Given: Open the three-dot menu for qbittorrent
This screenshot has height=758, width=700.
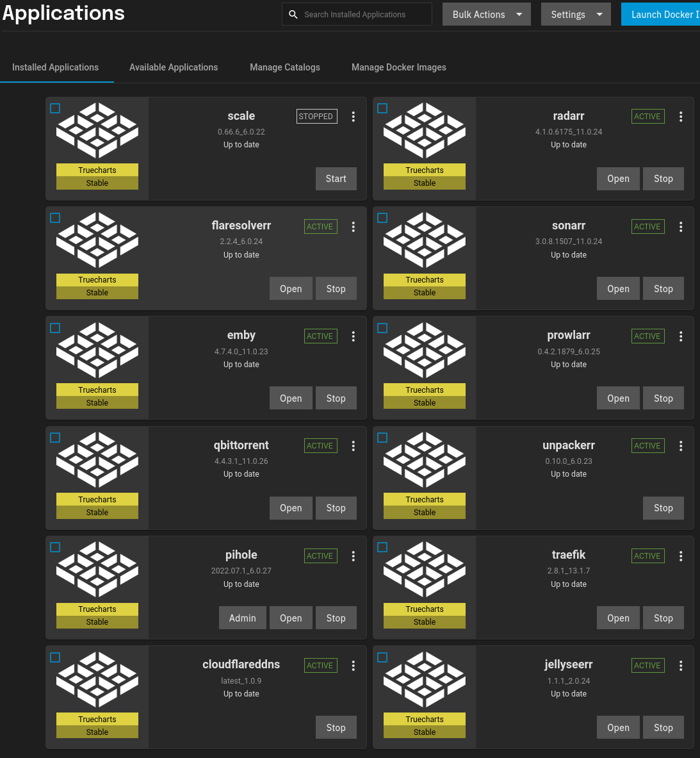Looking at the screenshot, I should click(353, 446).
